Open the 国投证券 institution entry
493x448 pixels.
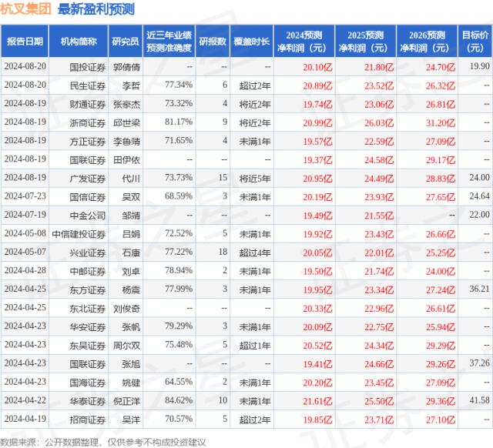tap(86, 66)
